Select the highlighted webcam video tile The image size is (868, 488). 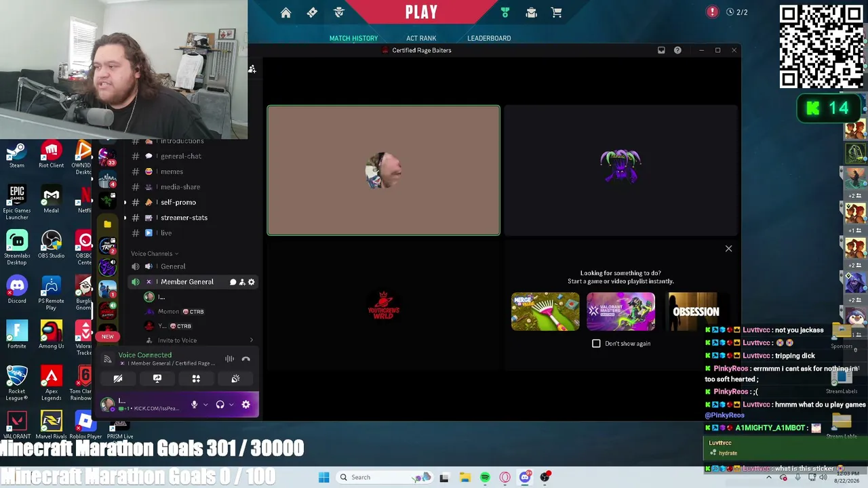(384, 170)
